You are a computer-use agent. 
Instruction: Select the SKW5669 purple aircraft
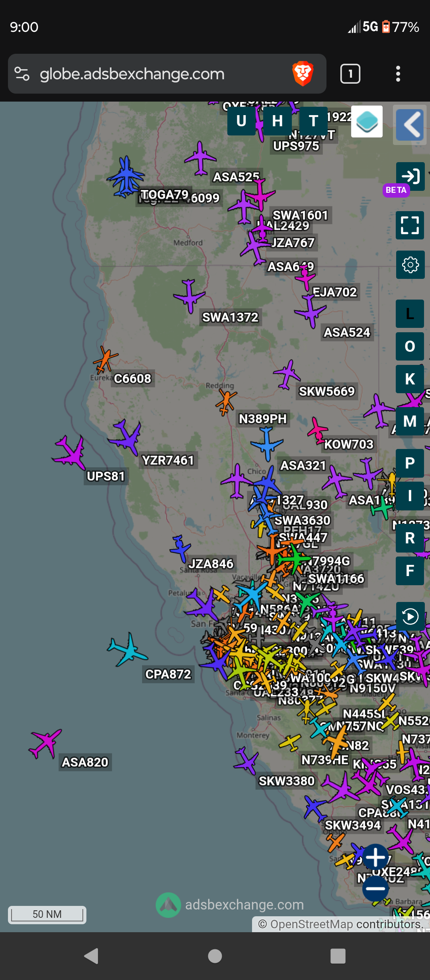(x=287, y=374)
